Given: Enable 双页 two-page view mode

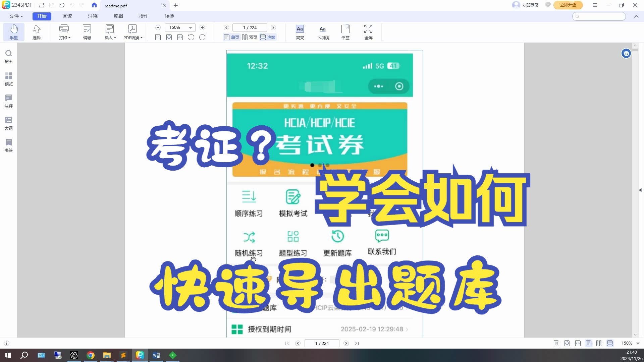Looking at the screenshot, I should (x=250, y=37).
